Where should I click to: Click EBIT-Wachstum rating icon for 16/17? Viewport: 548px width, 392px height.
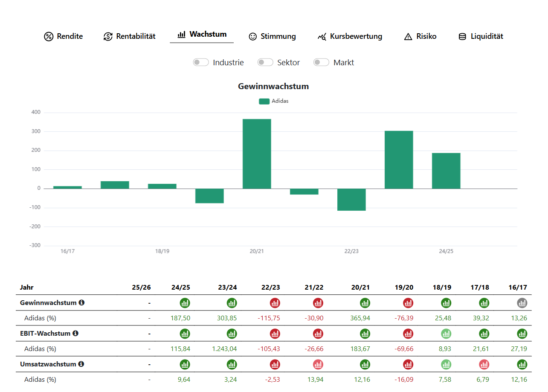522,334
